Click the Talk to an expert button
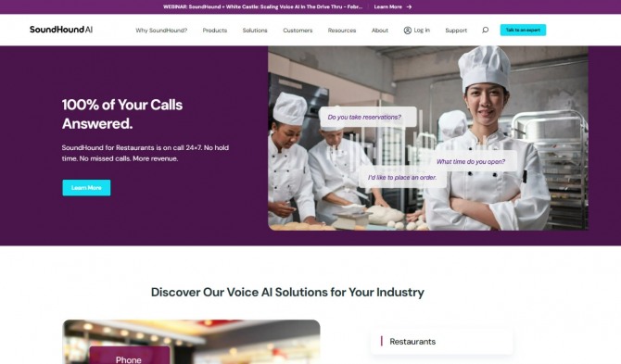The height and width of the screenshot is (364, 621). [523, 30]
